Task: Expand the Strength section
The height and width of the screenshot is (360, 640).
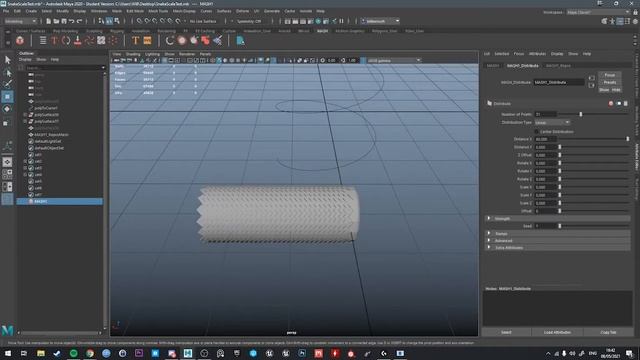Action: coord(489,218)
